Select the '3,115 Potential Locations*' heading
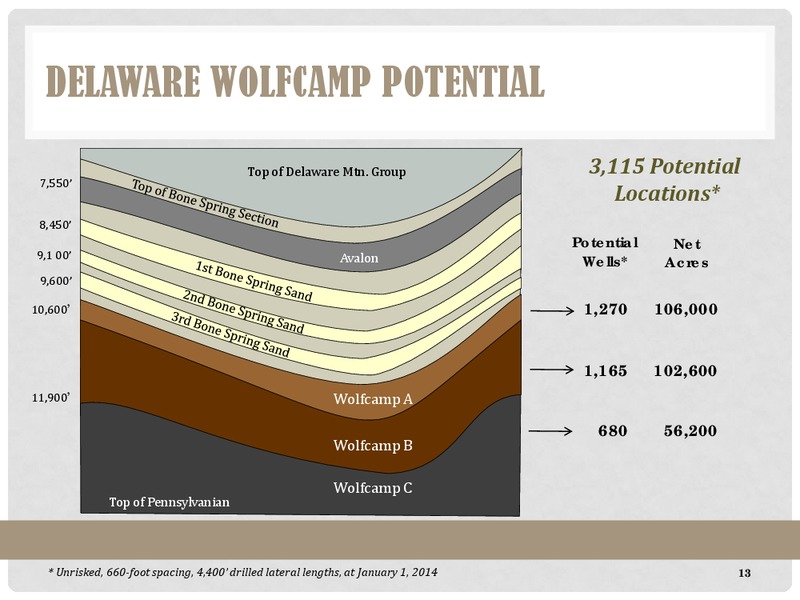 coord(665,180)
